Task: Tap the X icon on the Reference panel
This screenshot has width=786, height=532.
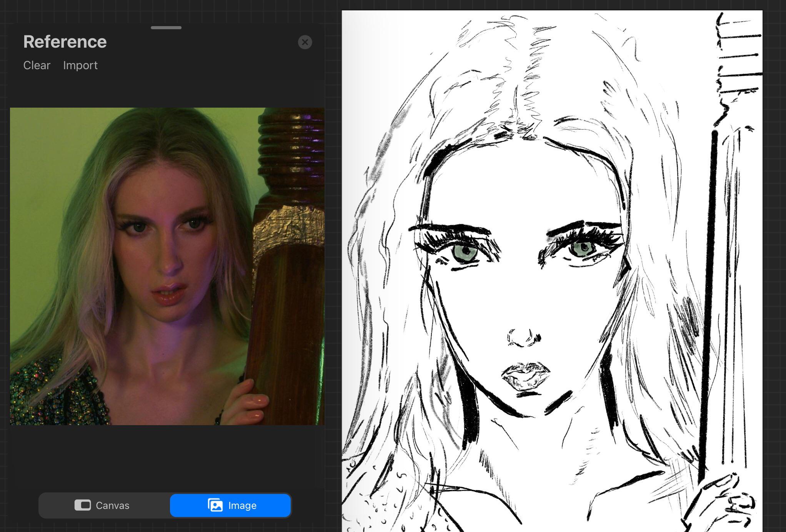Action: click(x=305, y=42)
